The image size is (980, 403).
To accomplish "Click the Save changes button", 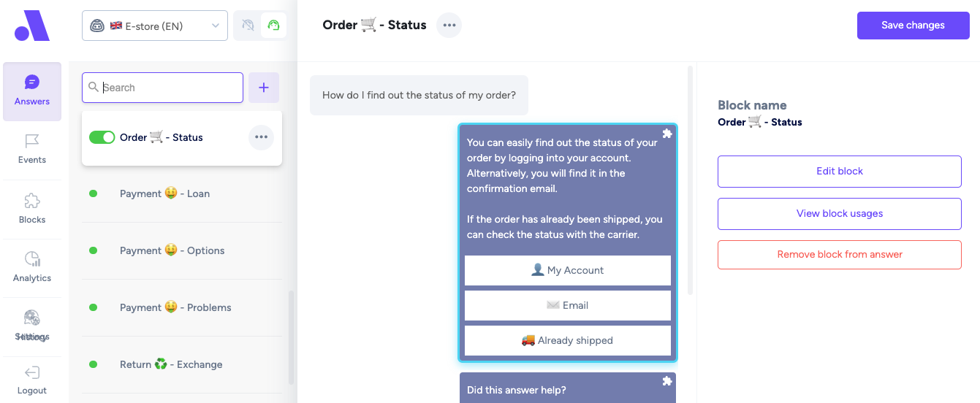I will [913, 25].
